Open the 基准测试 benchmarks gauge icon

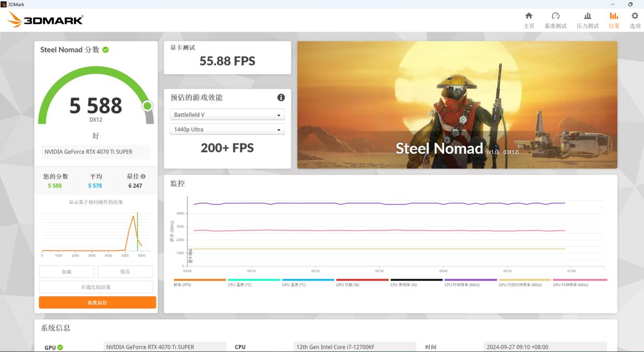point(555,16)
